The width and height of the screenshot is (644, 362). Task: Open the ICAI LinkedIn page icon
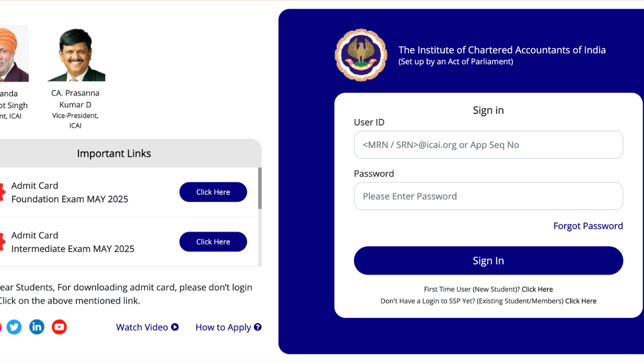click(37, 327)
